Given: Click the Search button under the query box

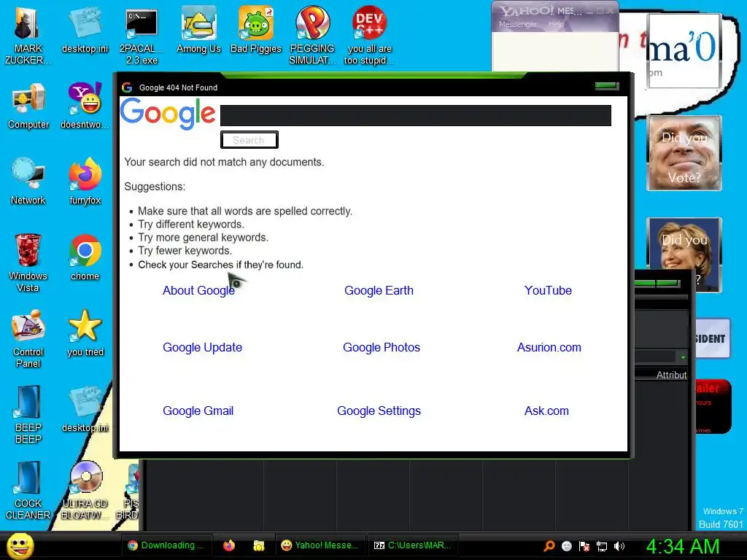Looking at the screenshot, I should [249, 140].
